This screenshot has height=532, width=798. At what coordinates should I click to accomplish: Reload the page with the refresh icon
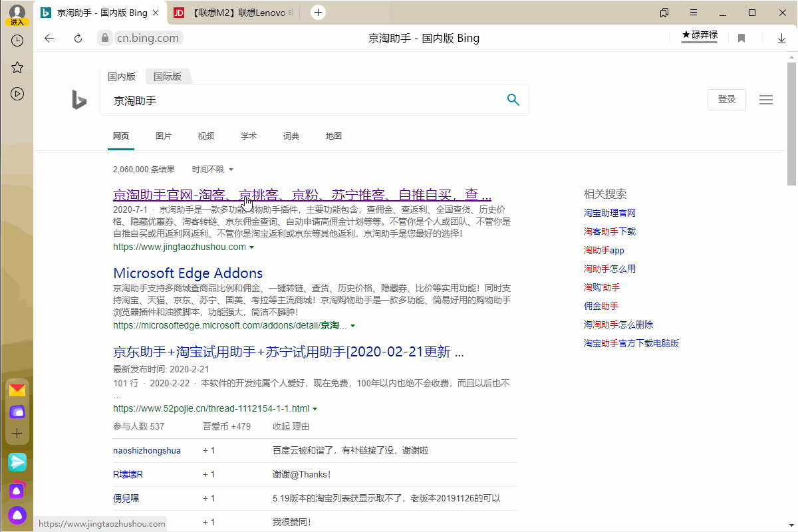tap(78, 38)
